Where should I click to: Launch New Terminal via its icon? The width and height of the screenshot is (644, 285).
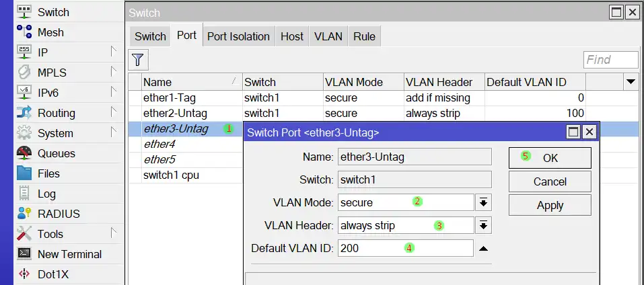24,254
